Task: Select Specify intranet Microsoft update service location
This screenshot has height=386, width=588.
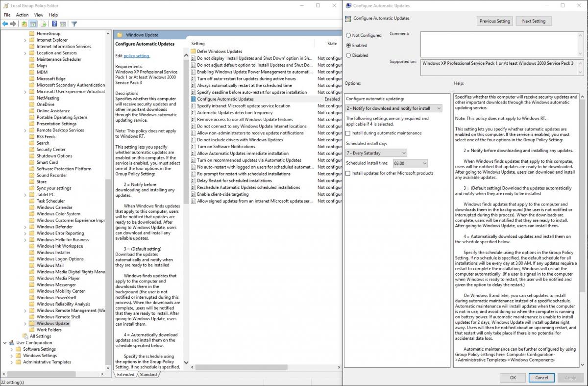Action: [x=244, y=105]
